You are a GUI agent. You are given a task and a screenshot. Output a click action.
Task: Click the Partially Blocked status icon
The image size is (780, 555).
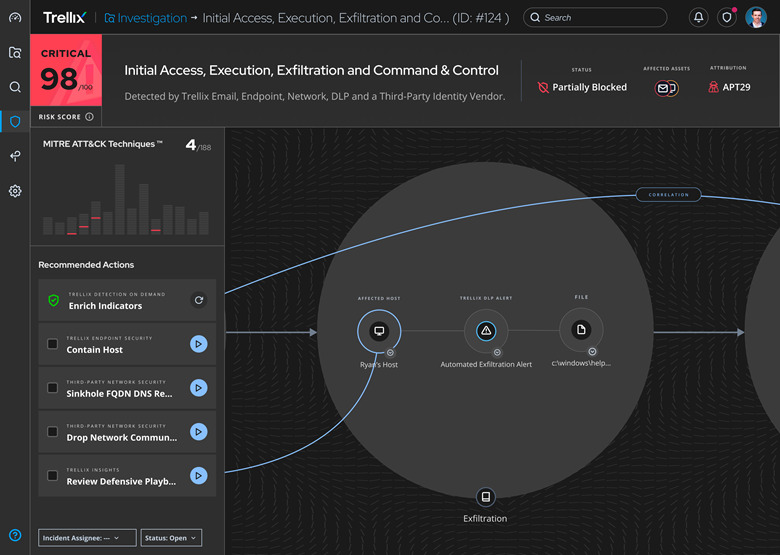click(x=543, y=88)
